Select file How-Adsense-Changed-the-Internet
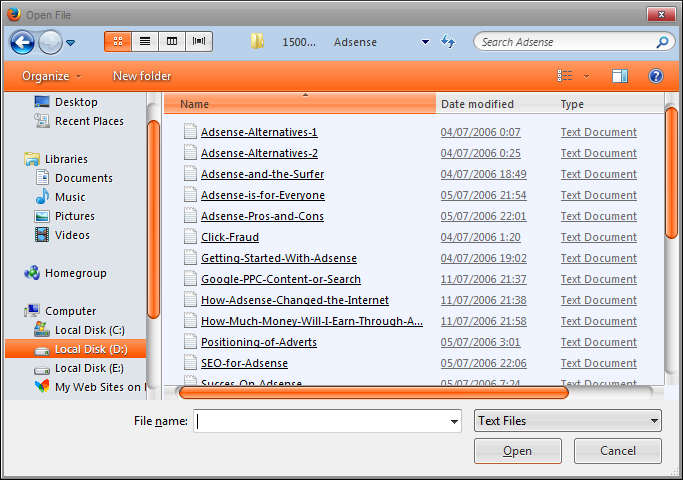Screen dimensions: 683x480 (295, 300)
